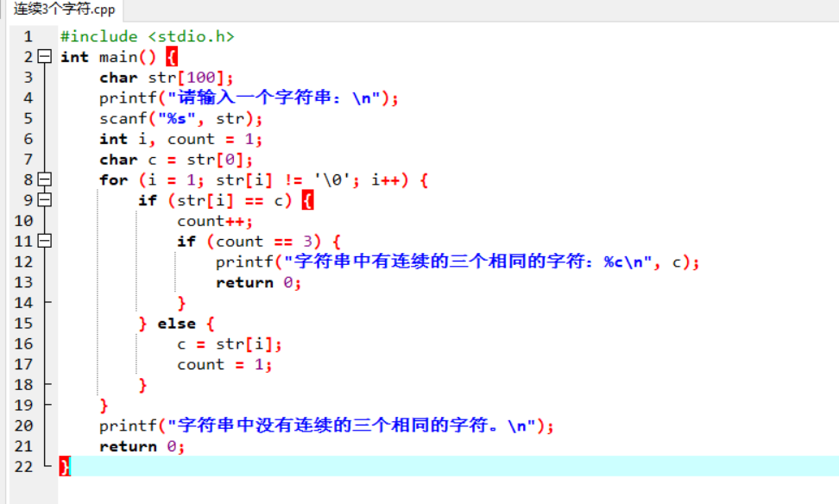Click the highlighted opening brace on line 9

point(307,200)
